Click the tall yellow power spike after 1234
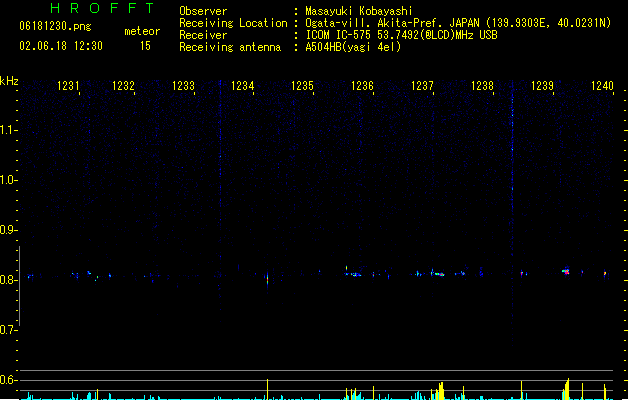 tap(267, 389)
